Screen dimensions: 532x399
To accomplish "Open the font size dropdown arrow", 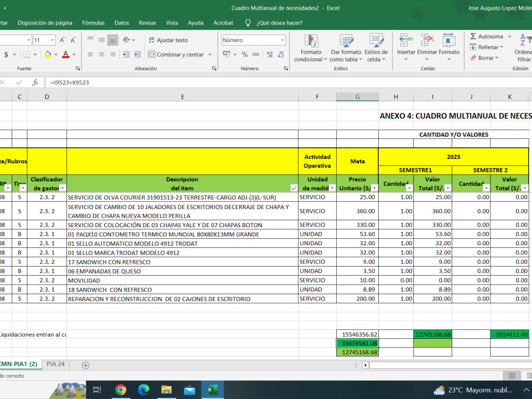I will pos(52,40).
